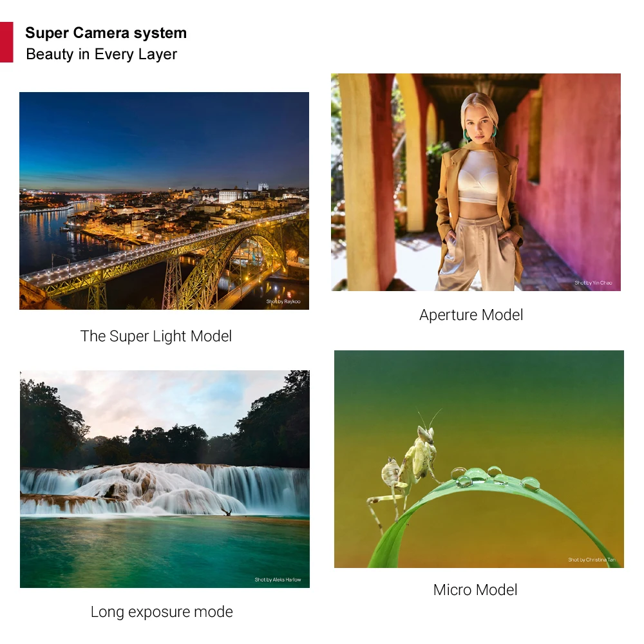644x644 pixels.
Task: Click the water droplets on the leaf
Action: click(495, 478)
